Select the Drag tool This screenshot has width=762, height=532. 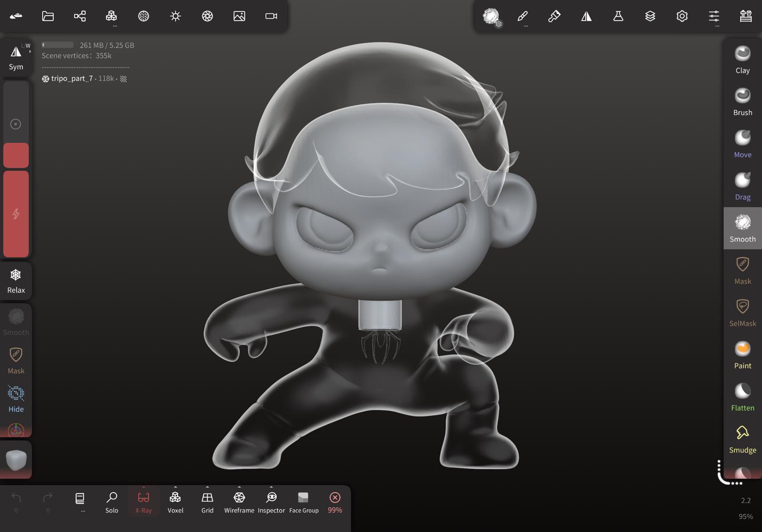coord(742,186)
